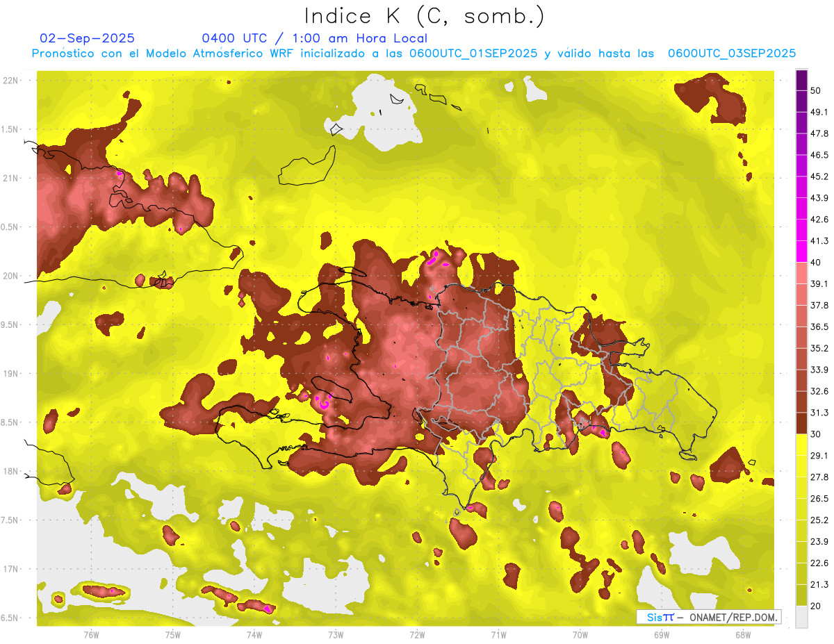Click the '75W' longitude label
This screenshot has height=644, width=834.
click(172, 635)
